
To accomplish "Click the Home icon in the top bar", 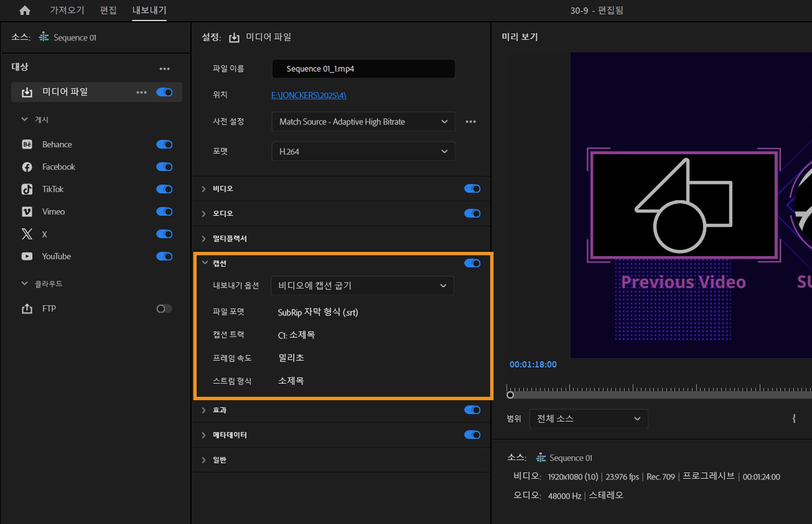I will click(x=25, y=10).
